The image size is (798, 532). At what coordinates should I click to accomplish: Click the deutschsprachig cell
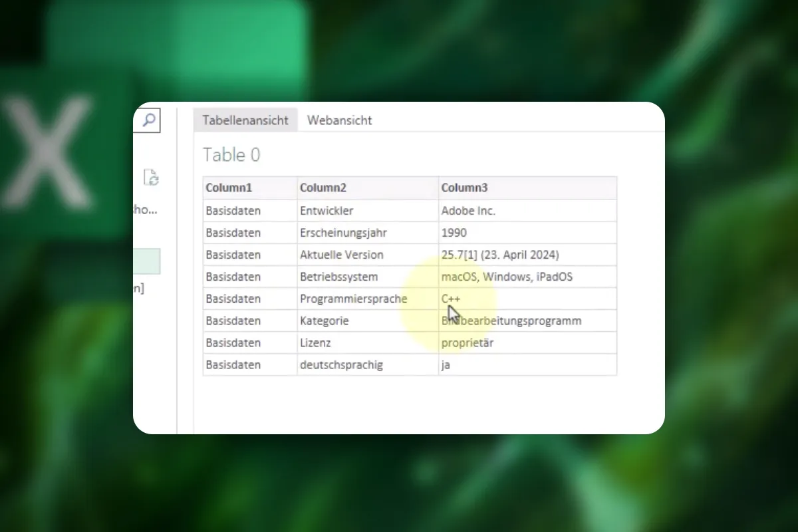pos(368,364)
